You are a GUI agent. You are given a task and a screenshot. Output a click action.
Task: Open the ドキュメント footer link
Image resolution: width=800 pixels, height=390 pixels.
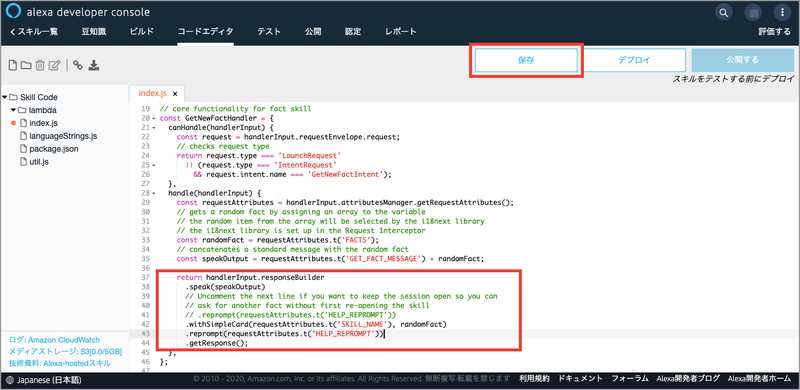pyautogui.click(x=581, y=379)
